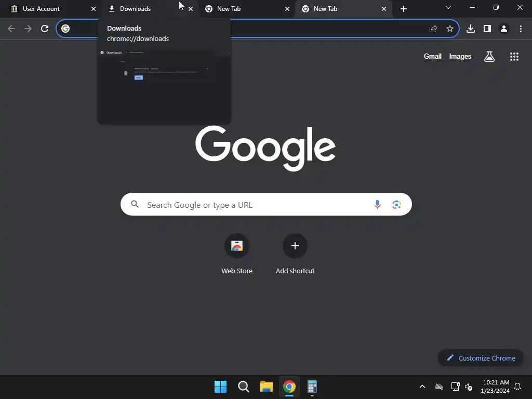
Task: Switch to the Downloads tab
Action: [x=149, y=9]
